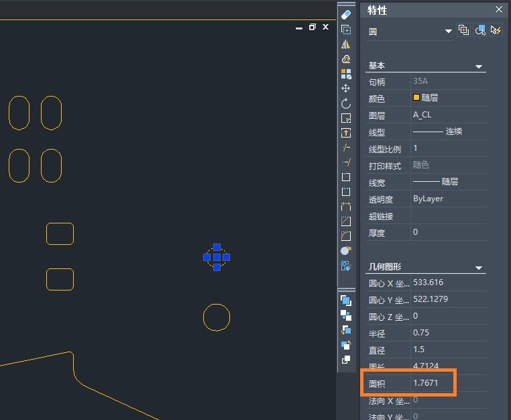This screenshot has height=420, width=511.
Task: Edit the 线型比例 value 1
Action: (449, 148)
